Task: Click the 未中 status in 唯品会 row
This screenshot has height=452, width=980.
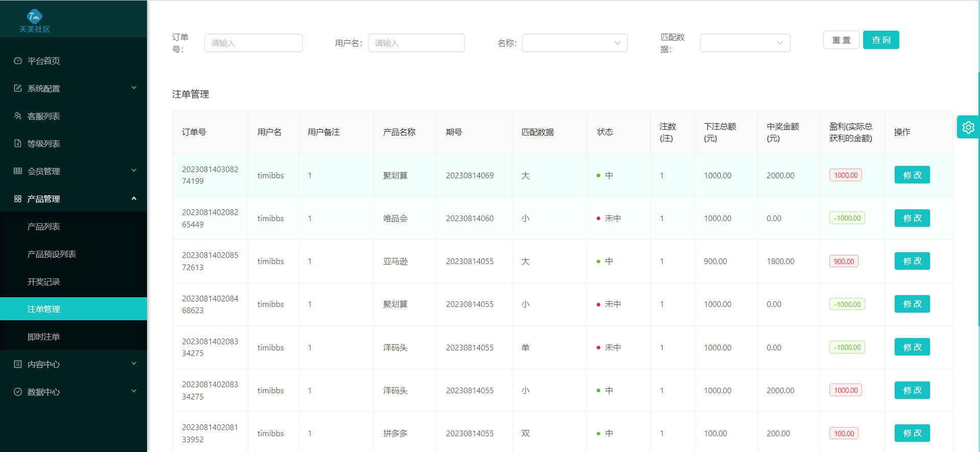Action: coord(609,218)
